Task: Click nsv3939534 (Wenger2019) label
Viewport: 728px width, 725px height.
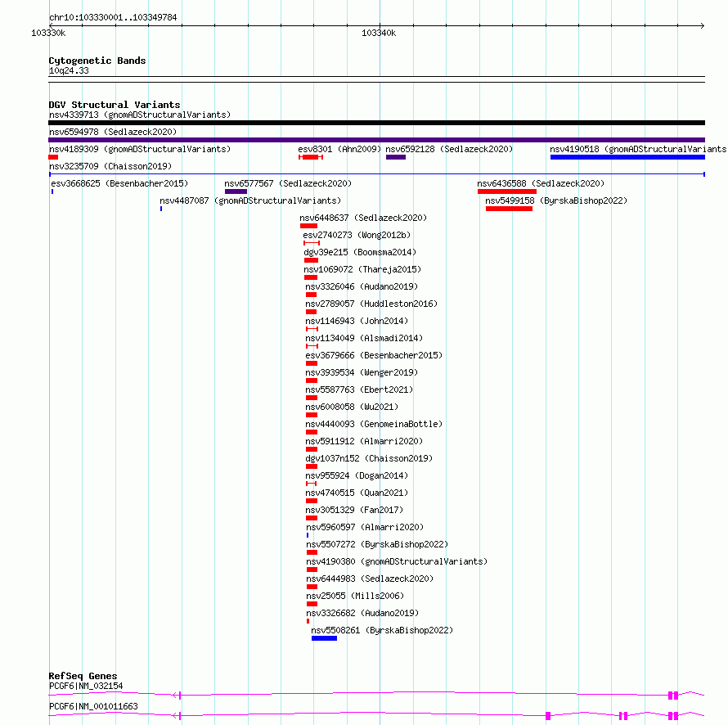Action: click(x=362, y=372)
